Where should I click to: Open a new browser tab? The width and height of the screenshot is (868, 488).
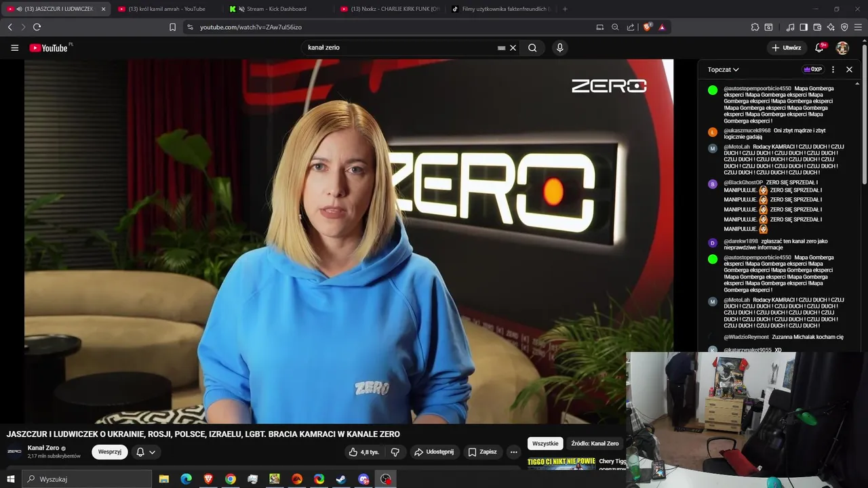[565, 9]
